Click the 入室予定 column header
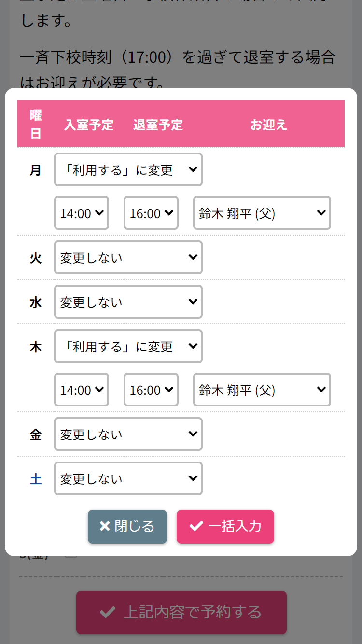 pyautogui.click(x=89, y=125)
